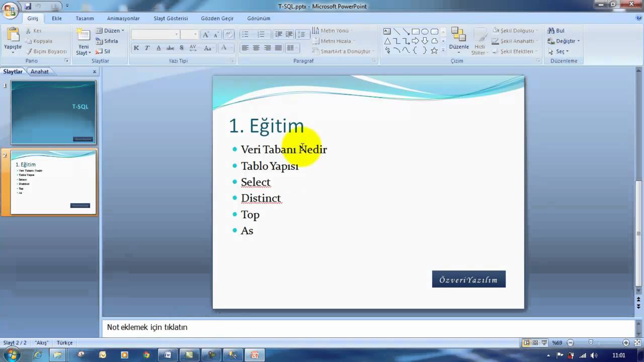
Task: Choose the rectangle shape
Action: (416, 31)
